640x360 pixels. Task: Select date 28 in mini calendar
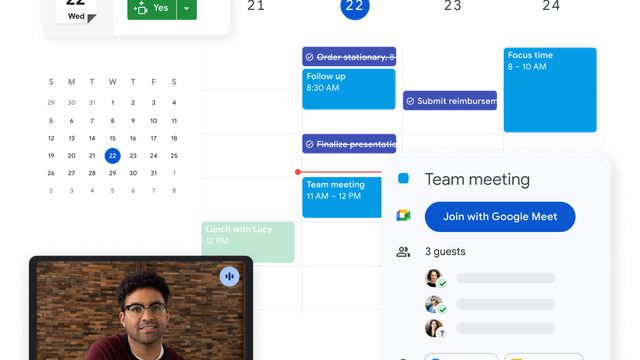pos(92,173)
